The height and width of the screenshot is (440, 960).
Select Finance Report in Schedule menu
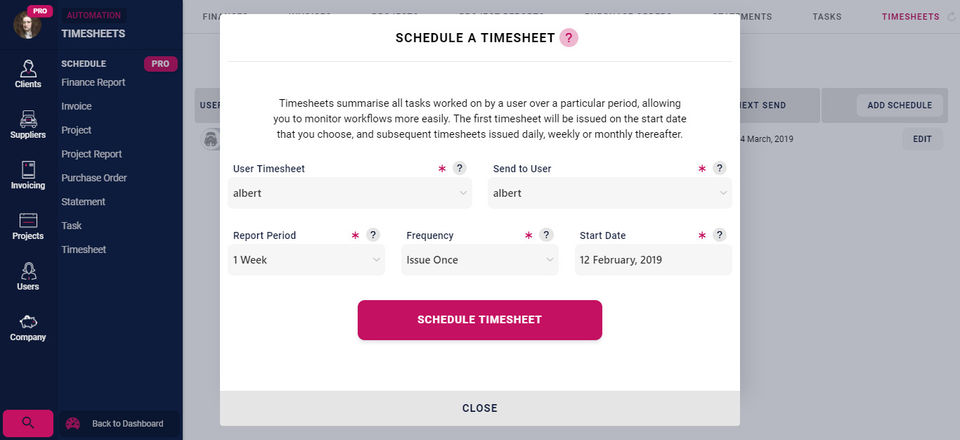click(93, 82)
